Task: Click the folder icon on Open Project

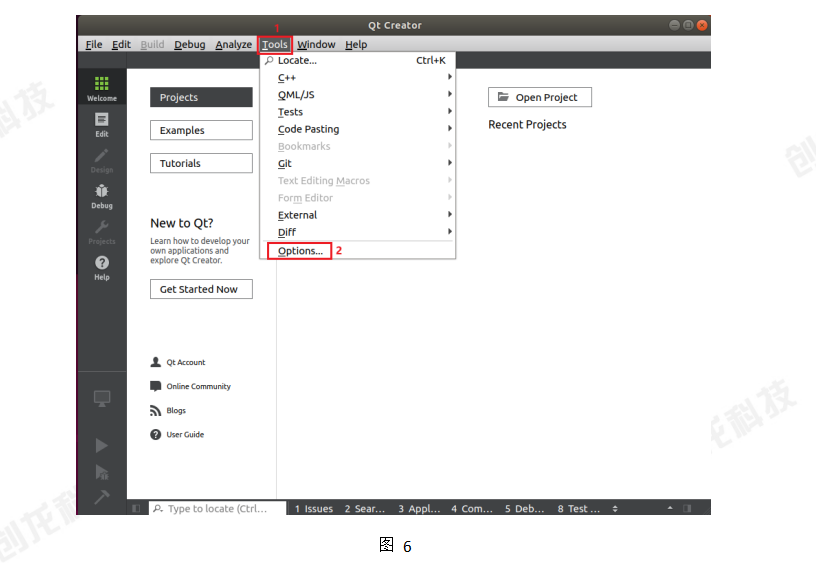Action: click(503, 97)
